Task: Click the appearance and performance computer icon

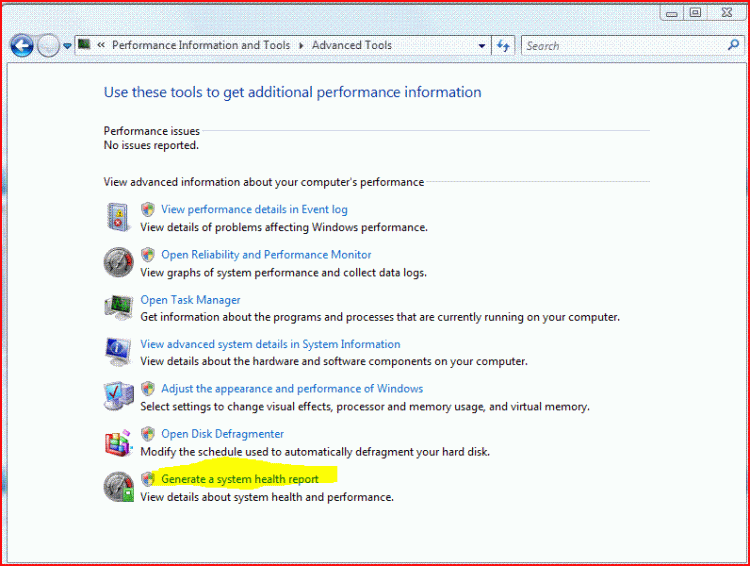Action: click(119, 396)
